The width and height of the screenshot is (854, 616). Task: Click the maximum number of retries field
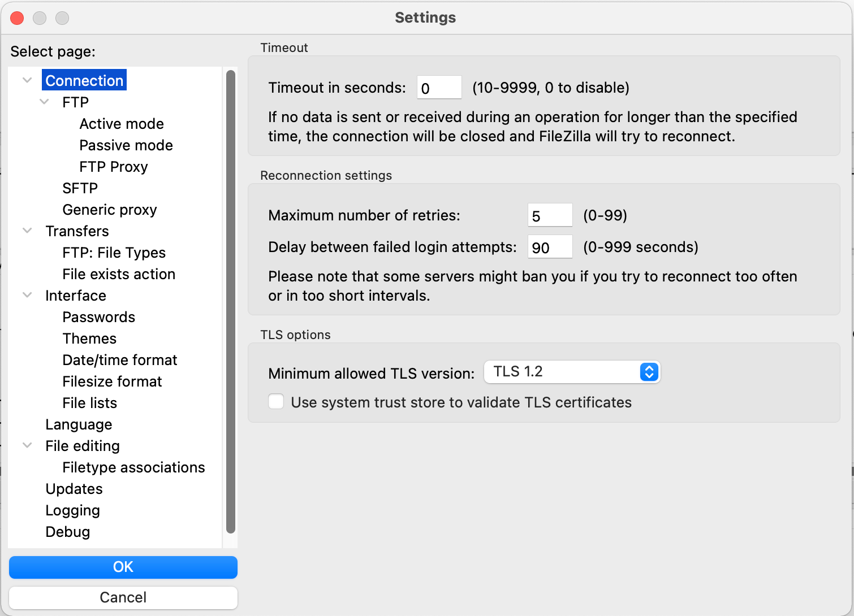click(549, 215)
